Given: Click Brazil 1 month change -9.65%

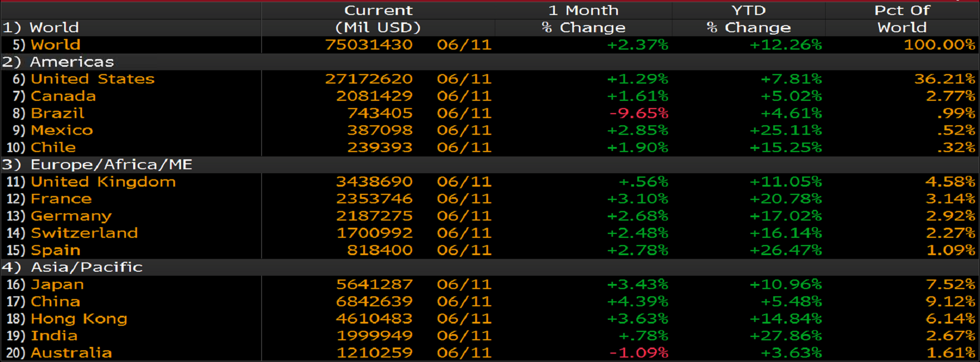Looking at the screenshot, I should pyautogui.click(x=638, y=113).
